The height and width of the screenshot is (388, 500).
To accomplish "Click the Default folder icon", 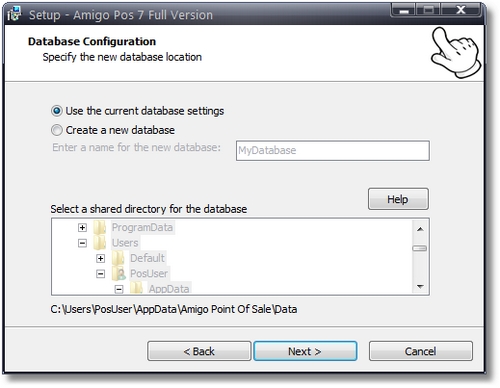I will [118, 258].
